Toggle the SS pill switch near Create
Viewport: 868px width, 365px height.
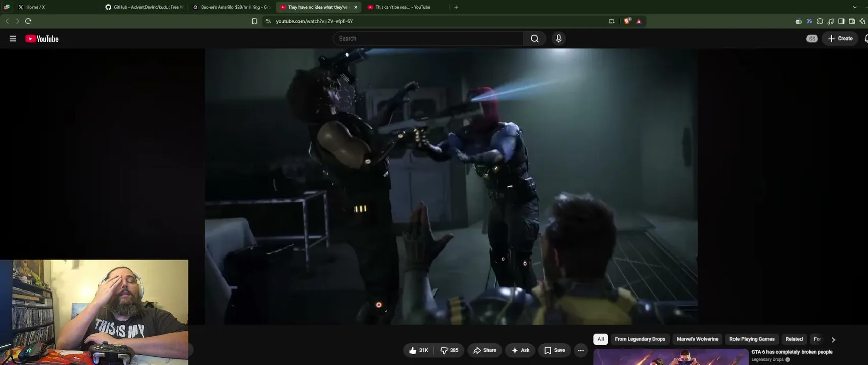coord(812,39)
